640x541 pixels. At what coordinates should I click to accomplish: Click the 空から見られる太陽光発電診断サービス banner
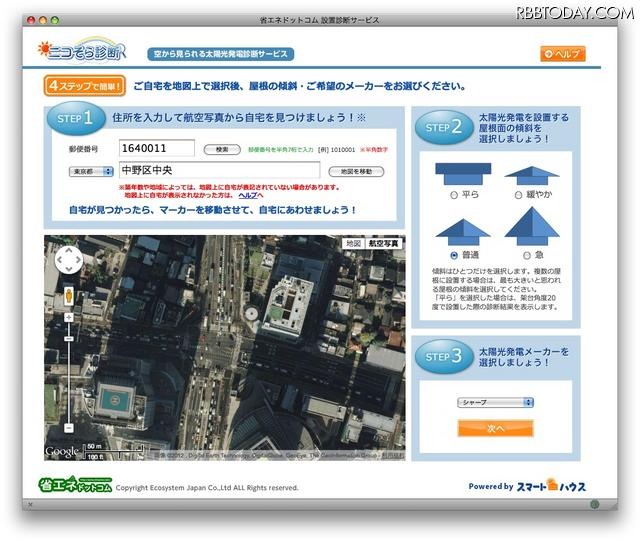coord(220,54)
